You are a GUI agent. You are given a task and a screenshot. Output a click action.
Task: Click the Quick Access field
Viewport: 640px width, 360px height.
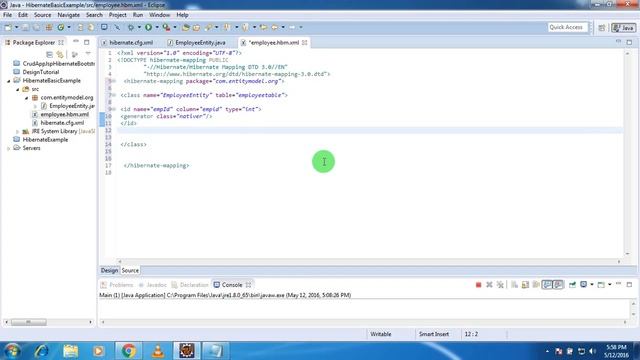pyautogui.click(x=567, y=27)
